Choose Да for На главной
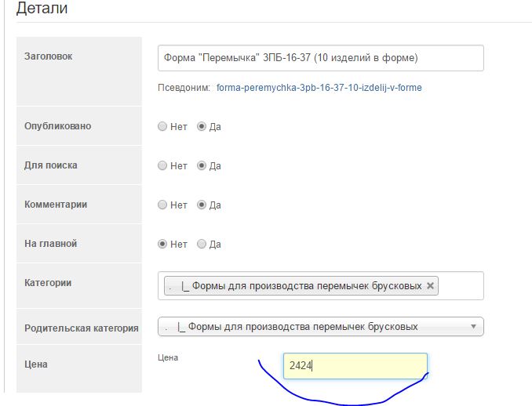The height and width of the screenshot is (406, 532). tap(202, 244)
